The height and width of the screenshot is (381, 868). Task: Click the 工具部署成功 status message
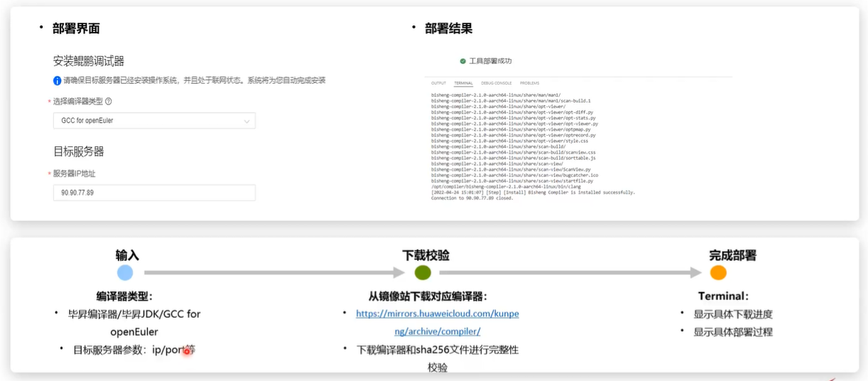pos(490,61)
